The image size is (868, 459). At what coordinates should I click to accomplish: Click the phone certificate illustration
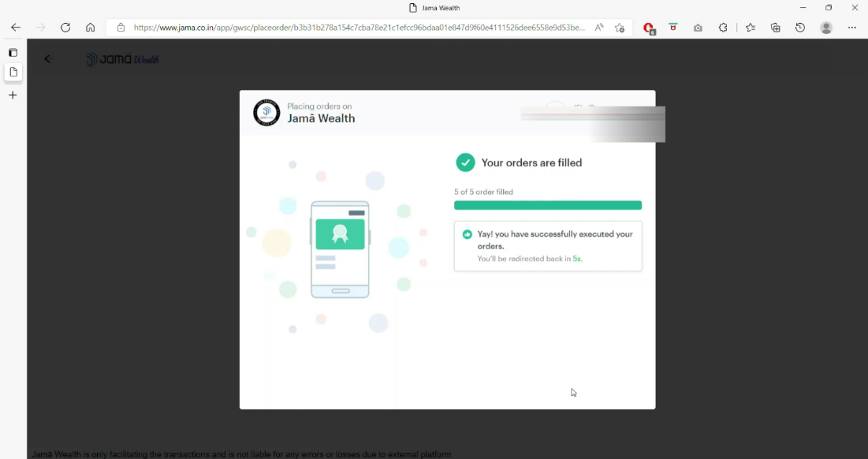[x=340, y=250]
